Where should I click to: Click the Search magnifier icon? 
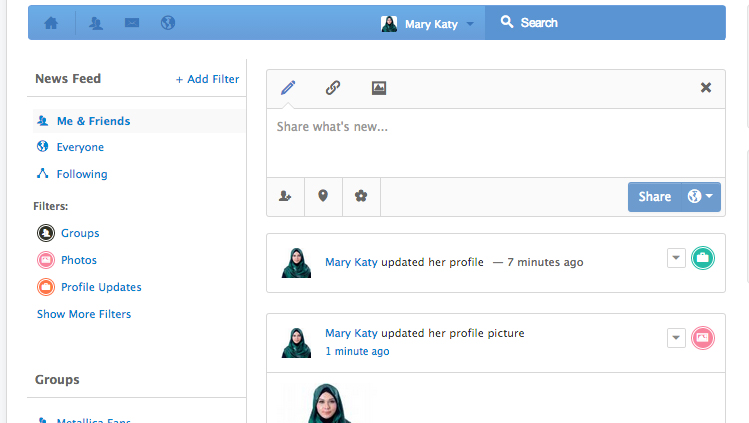click(507, 22)
